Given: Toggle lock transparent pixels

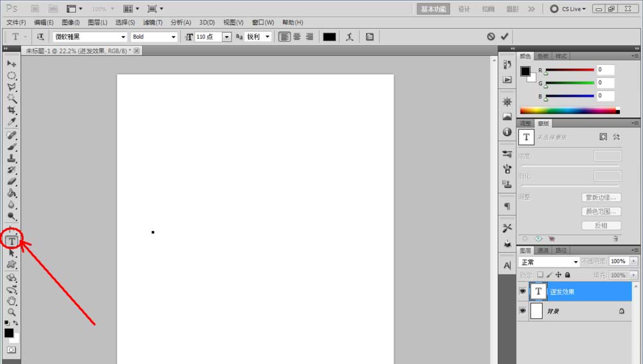Looking at the screenshot, I should pos(540,275).
